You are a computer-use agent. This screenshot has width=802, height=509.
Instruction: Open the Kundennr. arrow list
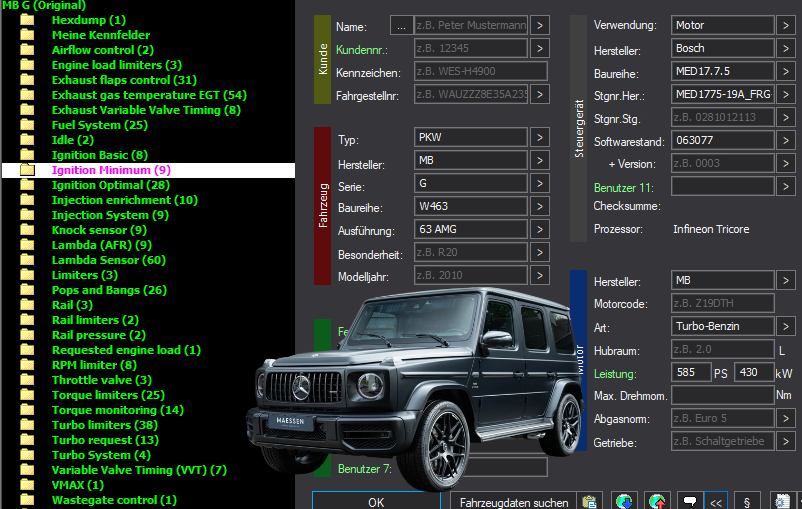click(x=540, y=48)
